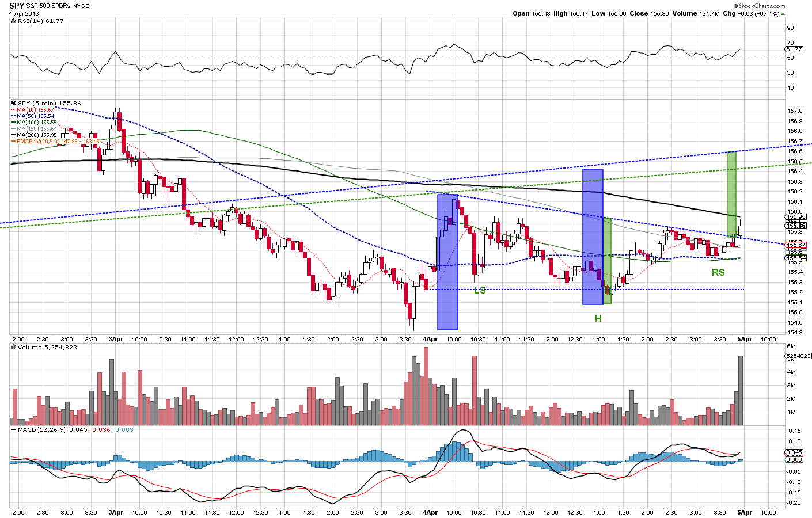This screenshot has height=518, width=812.
Task: Click the 0.009 histogram value tag on right axis
Action: click(794, 459)
